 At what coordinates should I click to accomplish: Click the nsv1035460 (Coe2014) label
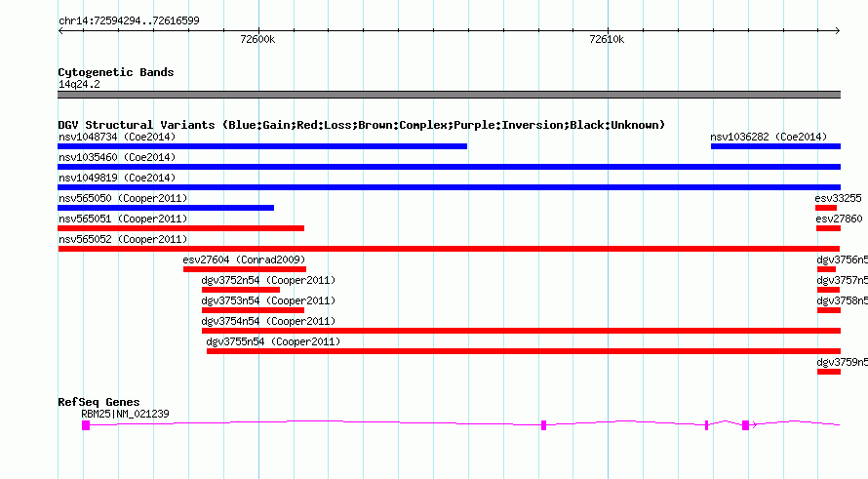tap(117, 157)
